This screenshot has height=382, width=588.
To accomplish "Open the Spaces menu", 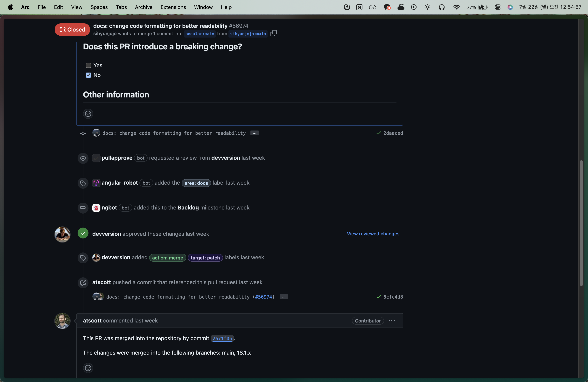I will tap(99, 7).
